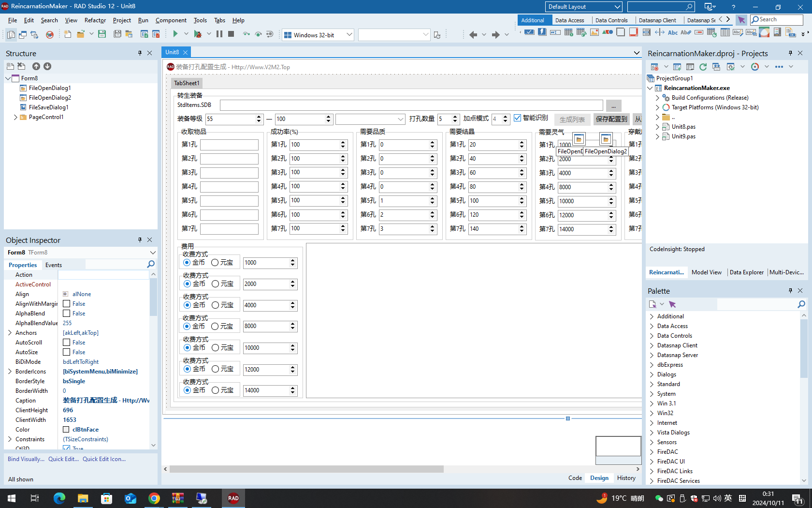Click the browse ... button beside StdItems.SDB
Screen dimensions: 812x508
[x=614, y=105]
